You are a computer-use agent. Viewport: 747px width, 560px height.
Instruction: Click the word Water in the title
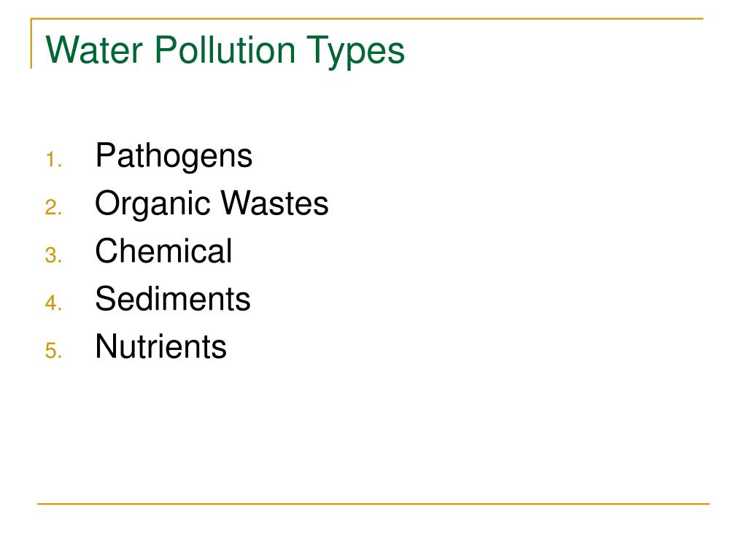tap(94, 50)
